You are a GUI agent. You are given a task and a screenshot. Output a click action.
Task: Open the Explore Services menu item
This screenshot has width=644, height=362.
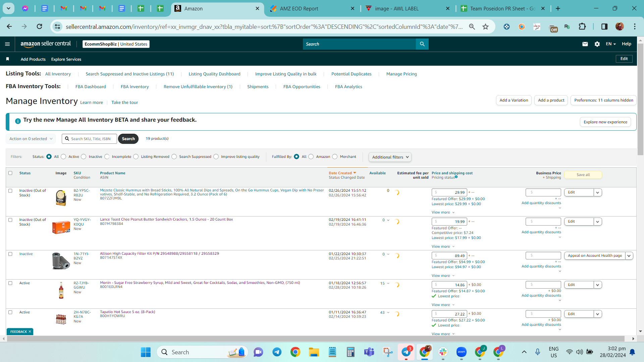[x=66, y=59]
